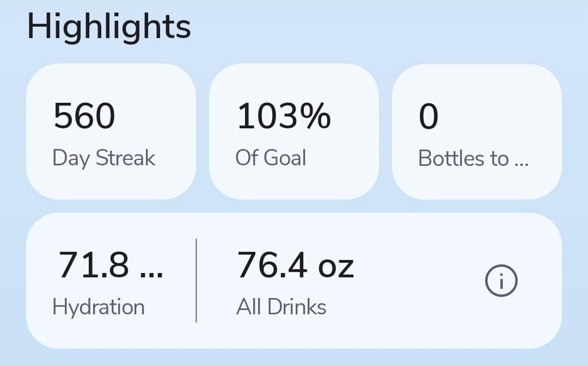This screenshot has width=588, height=366.
Task: Click the information icon for drink totals
Action: 500,280
